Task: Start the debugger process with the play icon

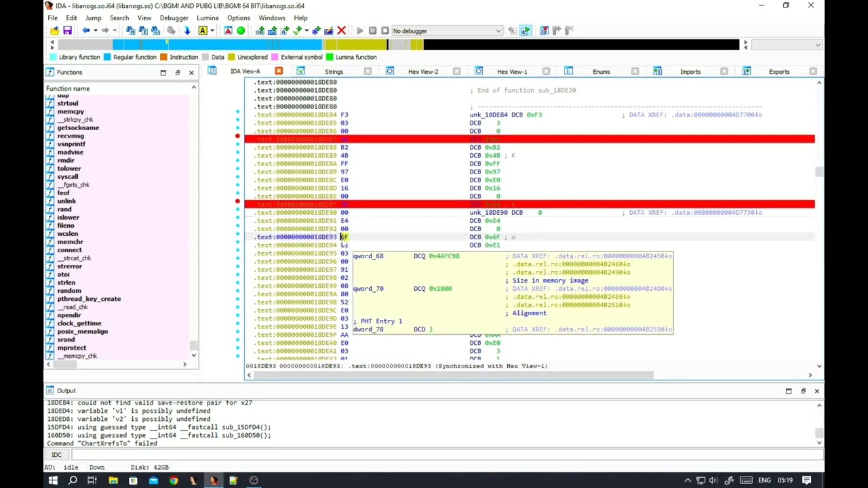Action: 359,30
